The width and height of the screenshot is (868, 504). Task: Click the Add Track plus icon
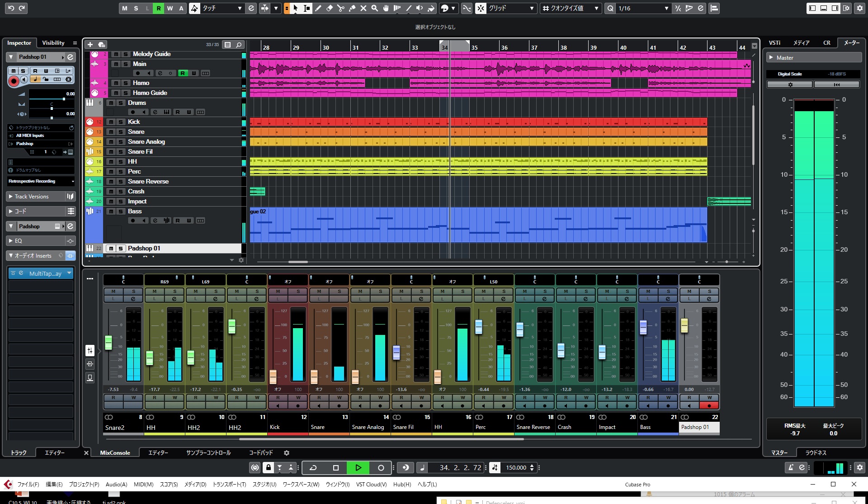[90, 44]
